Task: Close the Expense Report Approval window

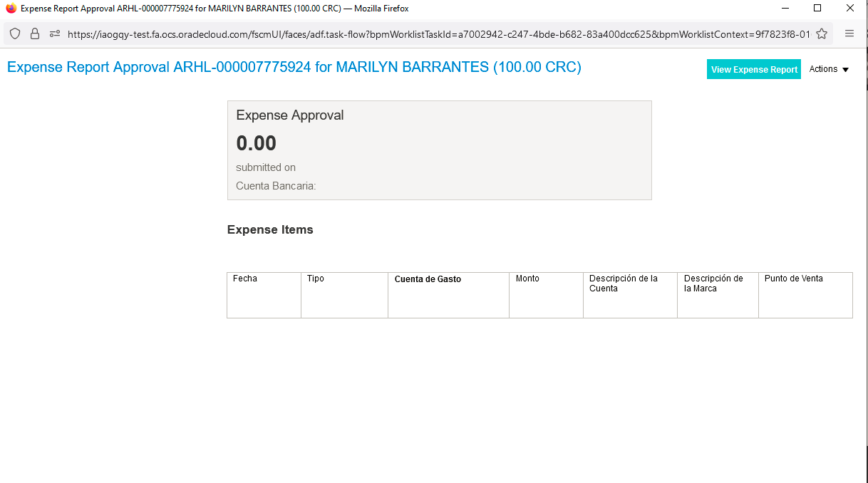Action: click(850, 9)
